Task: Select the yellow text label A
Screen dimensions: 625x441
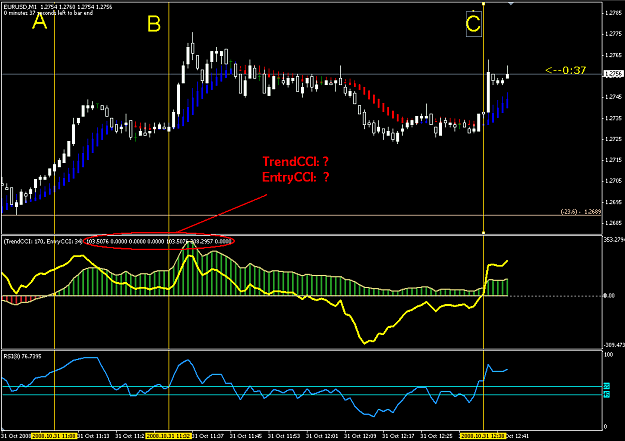Action: coord(39,22)
